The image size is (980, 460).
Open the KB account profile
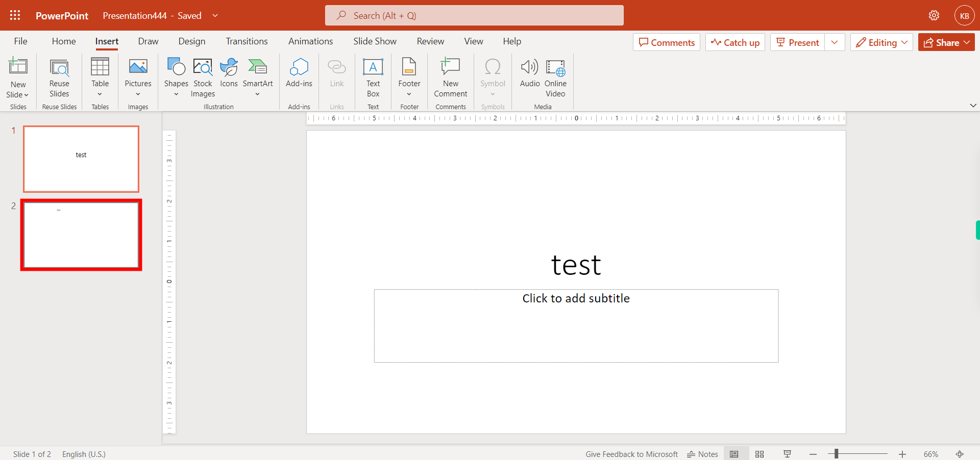tap(964, 15)
